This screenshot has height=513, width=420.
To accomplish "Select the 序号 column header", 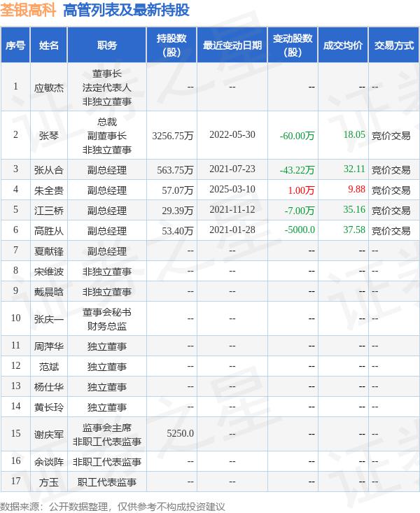I will [15, 45].
